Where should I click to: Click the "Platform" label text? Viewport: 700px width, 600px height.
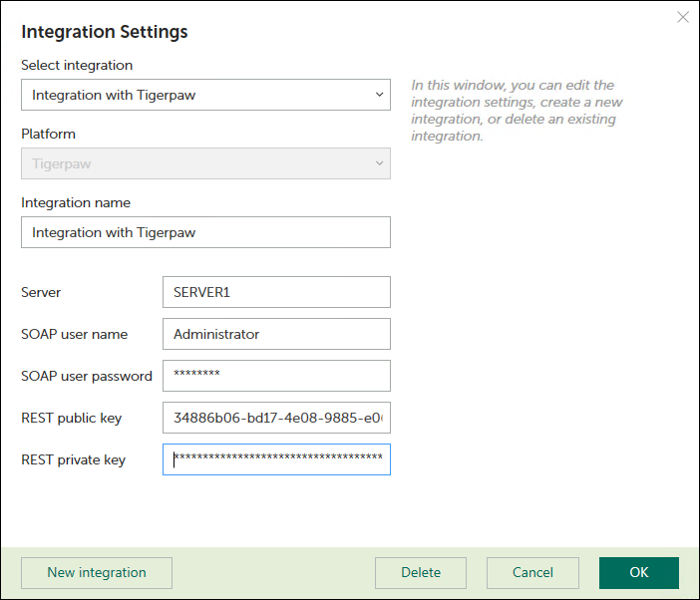48,135
